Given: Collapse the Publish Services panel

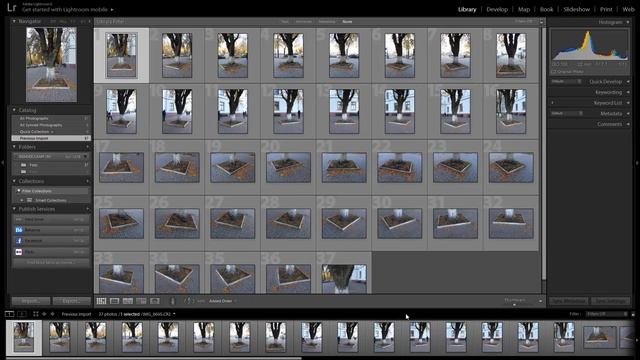Looking at the screenshot, I should (x=14, y=209).
